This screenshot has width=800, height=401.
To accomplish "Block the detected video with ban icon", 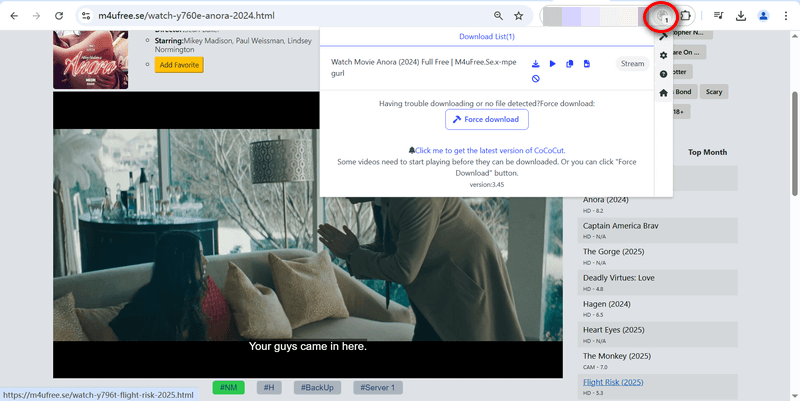I will pos(535,79).
